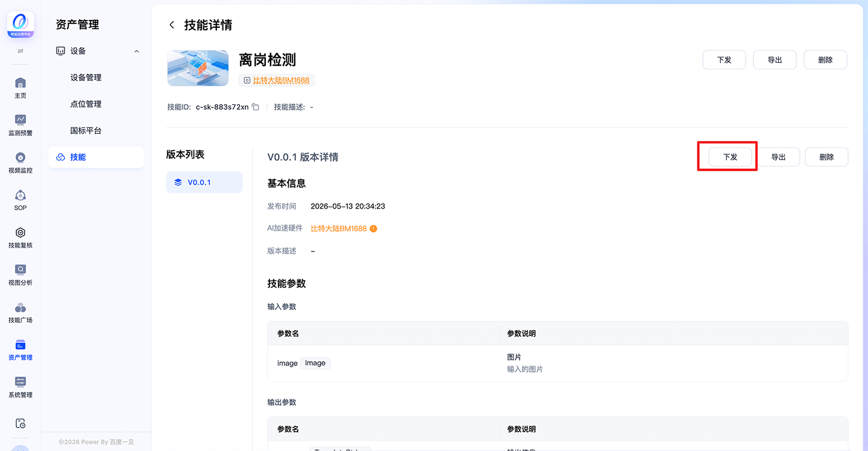Click 参数说明 header in 输出参数 table
Viewport: 868px width, 451px height.
pyautogui.click(x=521, y=429)
